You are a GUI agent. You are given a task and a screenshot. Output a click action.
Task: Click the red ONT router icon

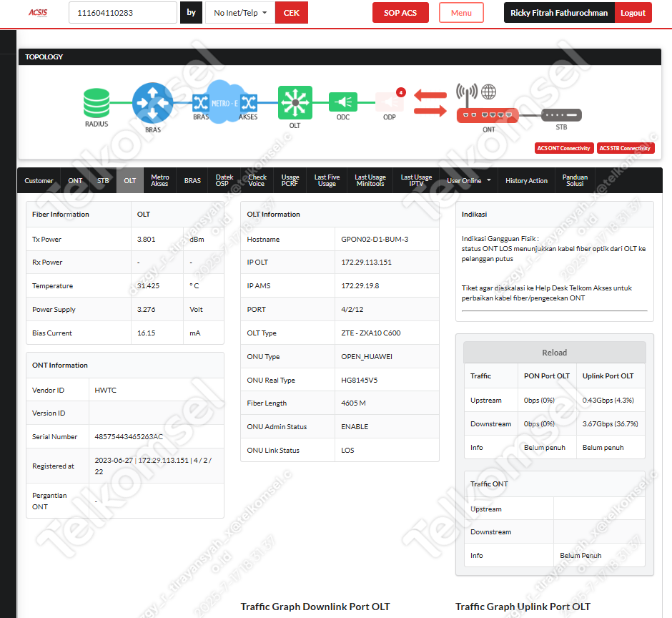pyautogui.click(x=488, y=115)
